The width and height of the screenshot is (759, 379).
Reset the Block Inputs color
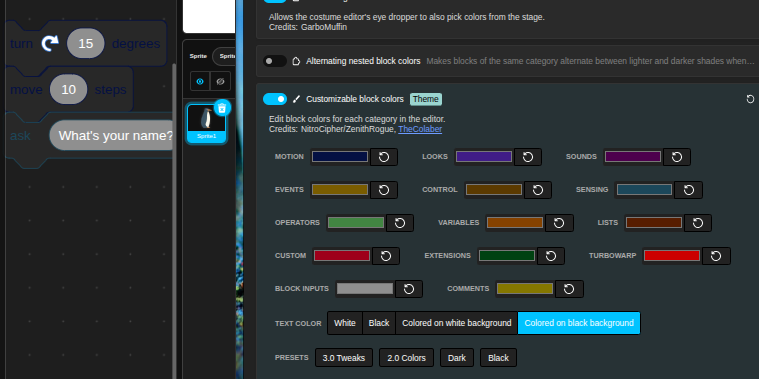[x=409, y=289]
